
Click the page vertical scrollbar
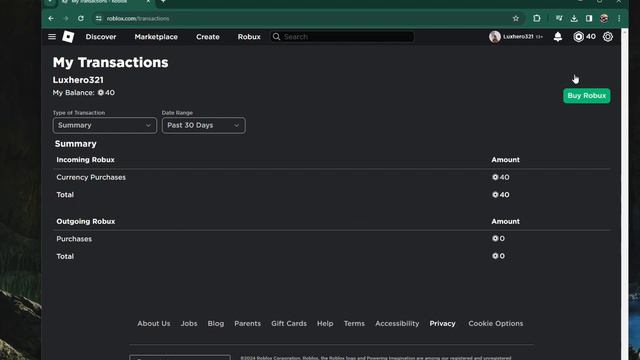click(624, 194)
